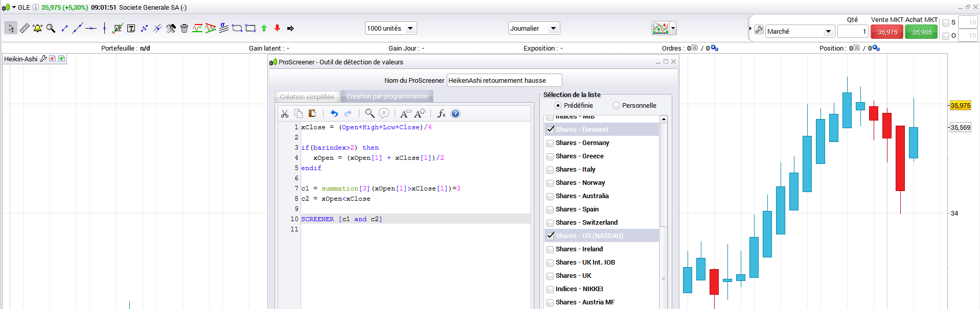This screenshot has width=980, height=309.
Task: Click the trash can delete-objects icon
Action: point(185,29)
